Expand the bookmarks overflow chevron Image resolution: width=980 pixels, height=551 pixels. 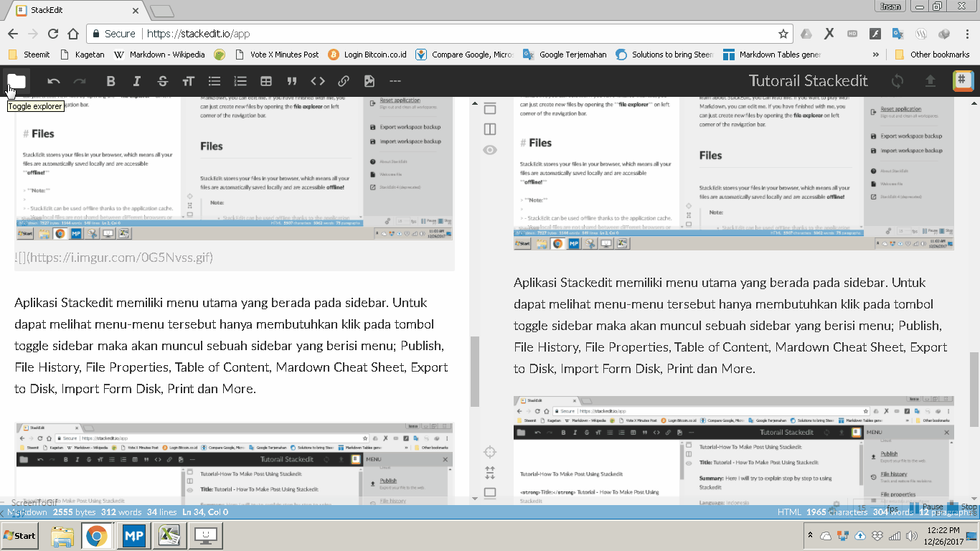875,55
